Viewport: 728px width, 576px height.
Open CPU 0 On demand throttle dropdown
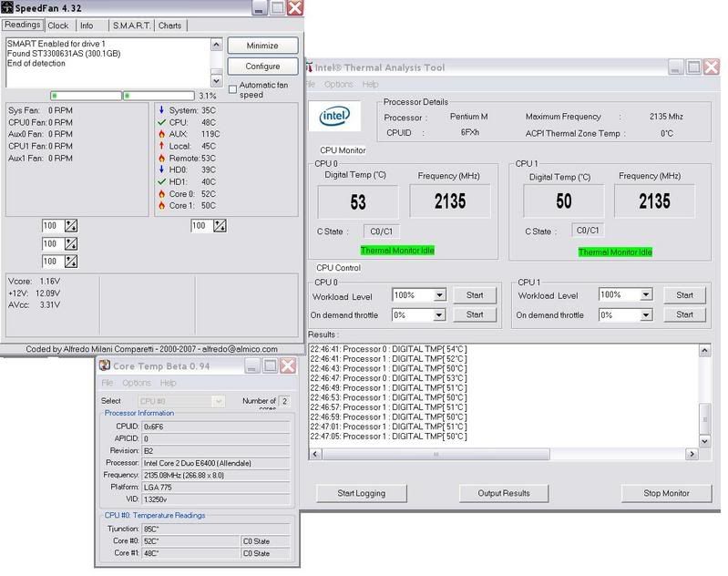point(439,315)
